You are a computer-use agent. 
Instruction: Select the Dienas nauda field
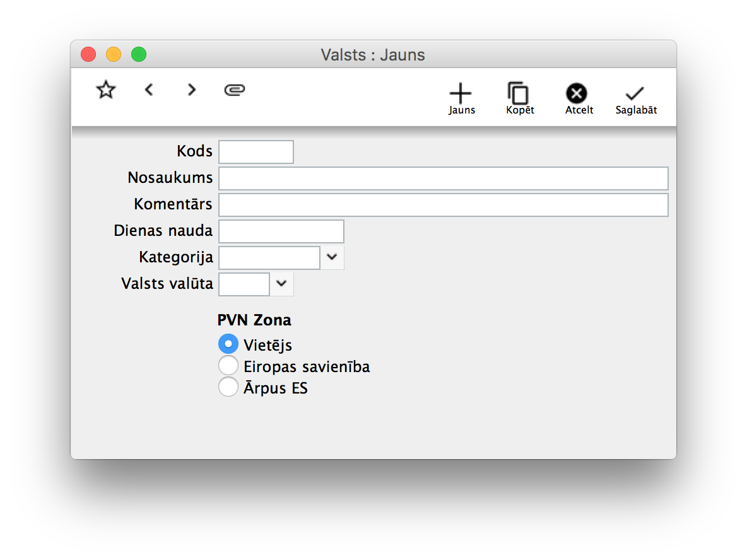pos(281,231)
